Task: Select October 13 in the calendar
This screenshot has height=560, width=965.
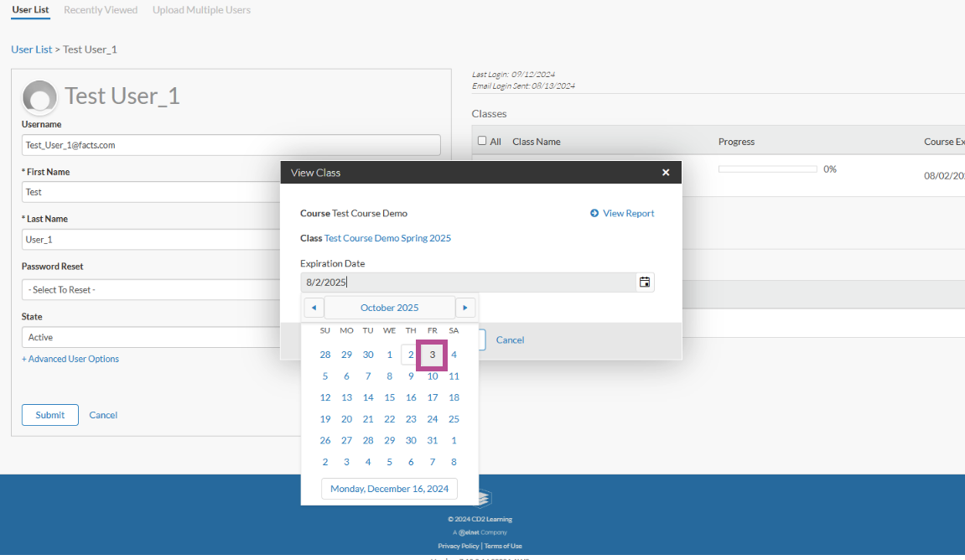Action: [346, 397]
